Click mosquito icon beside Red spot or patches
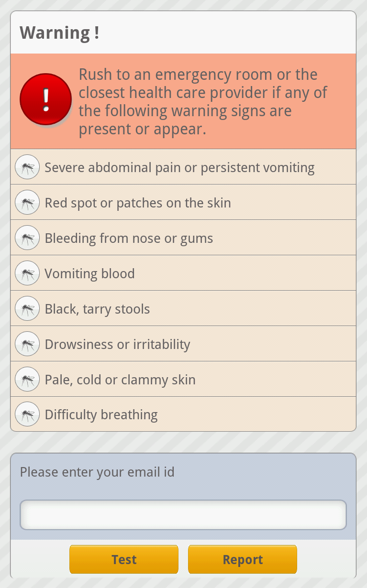The image size is (367, 588). [27, 202]
